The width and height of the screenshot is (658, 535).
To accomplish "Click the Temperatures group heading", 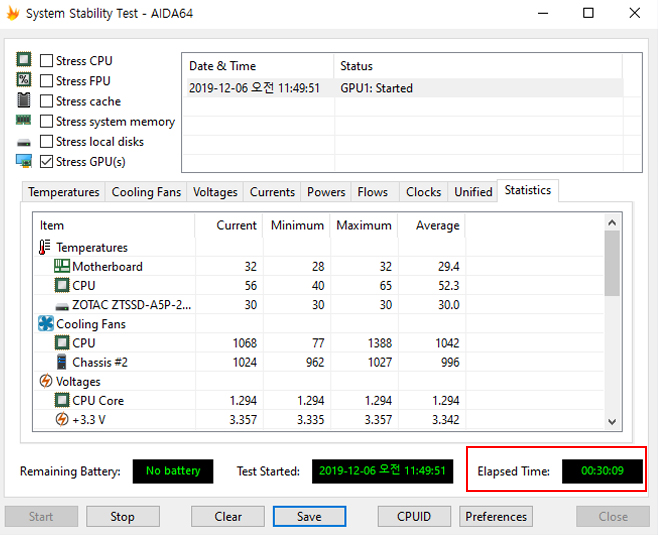I will coord(92,248).
